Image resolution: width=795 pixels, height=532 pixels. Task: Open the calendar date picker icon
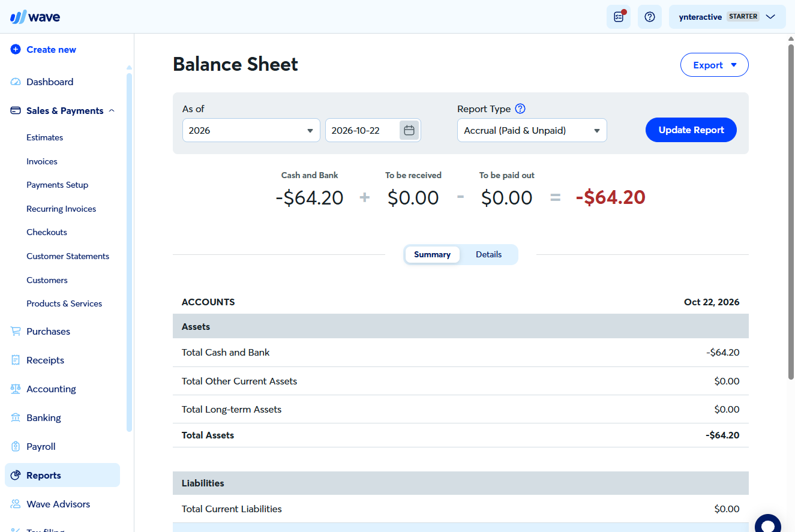pos(409,130)
